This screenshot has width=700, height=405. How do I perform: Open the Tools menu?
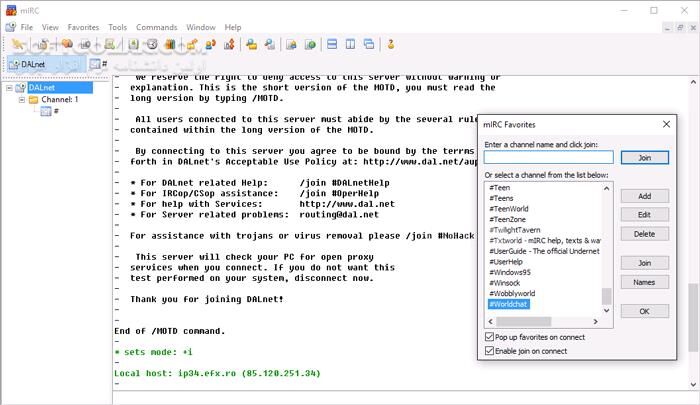[117, 27]
